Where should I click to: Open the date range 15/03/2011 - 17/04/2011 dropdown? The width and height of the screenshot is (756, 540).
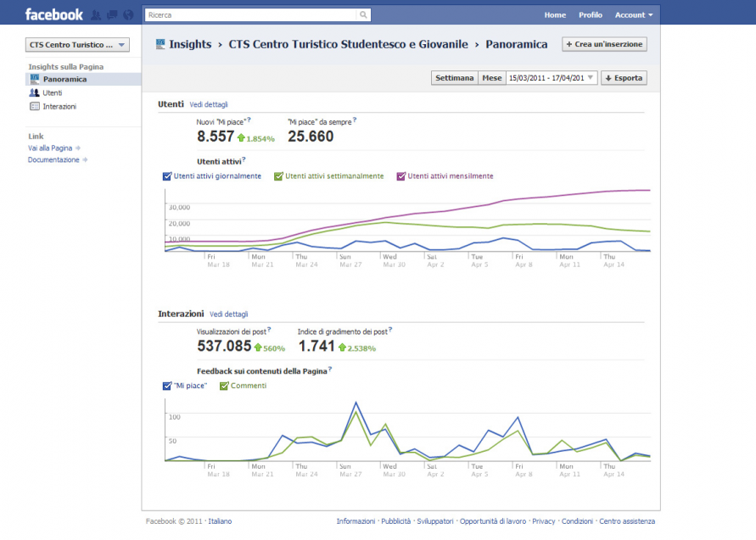click(552, 78)
